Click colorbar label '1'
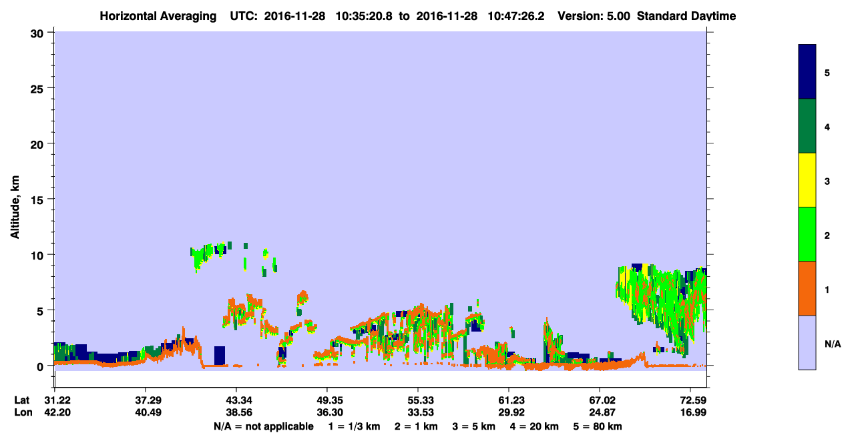 [827, 289]
